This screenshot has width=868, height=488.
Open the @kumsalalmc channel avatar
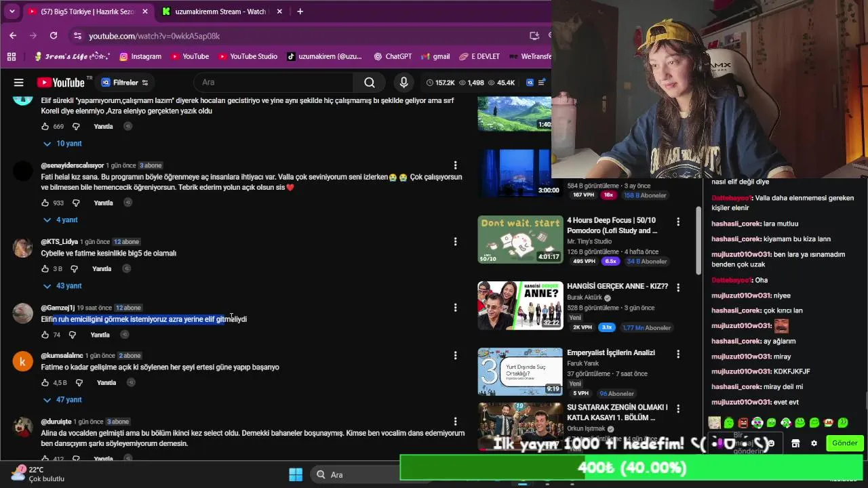(x=22, y=362)
